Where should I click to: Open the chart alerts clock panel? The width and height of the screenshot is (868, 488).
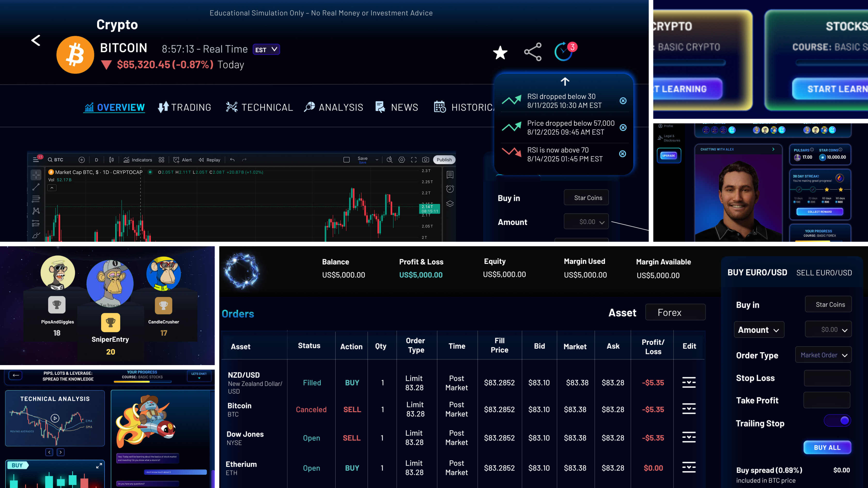[x=450, y=189]
